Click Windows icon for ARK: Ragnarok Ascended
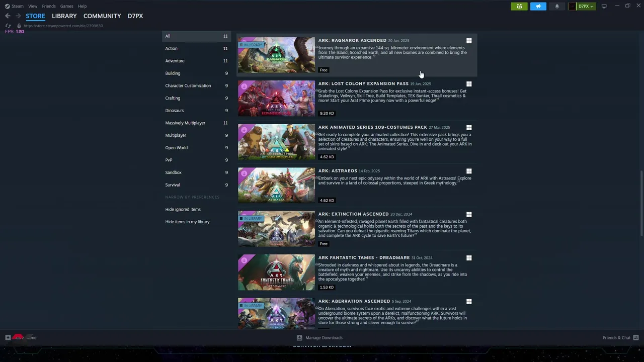The height and width of the screenshot is (362, 644). (469, 41)
